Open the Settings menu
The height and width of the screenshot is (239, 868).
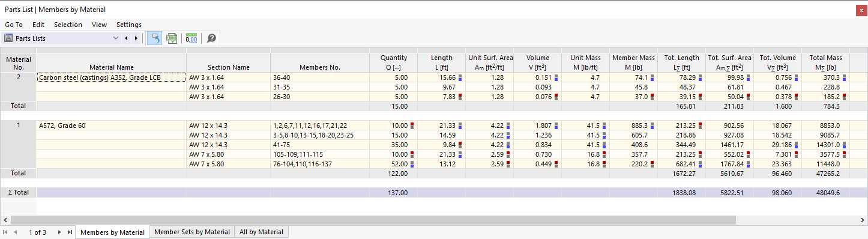tap(129, 25)
